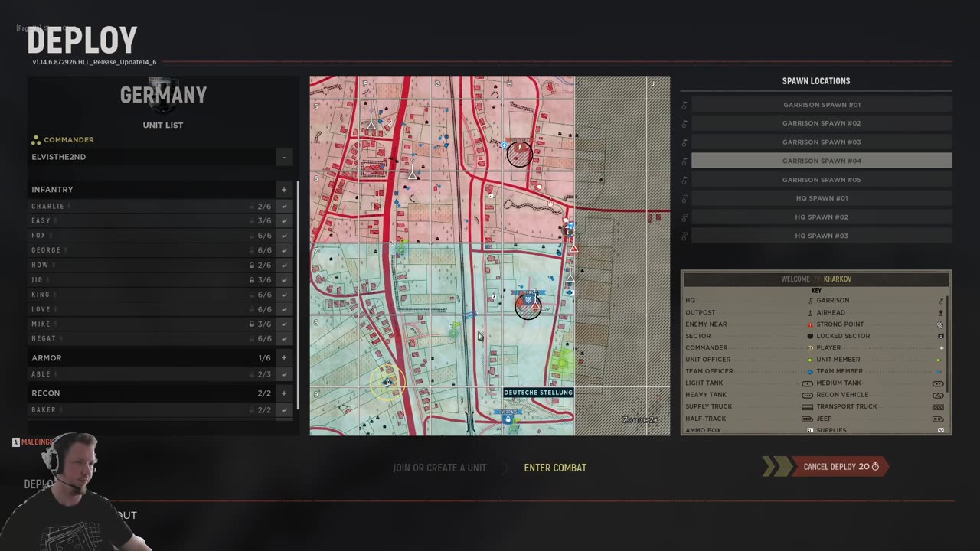Viewport: 980px width, 551px height.
Task: Click strong point circle in H7 sector
Action: (528, 306)
